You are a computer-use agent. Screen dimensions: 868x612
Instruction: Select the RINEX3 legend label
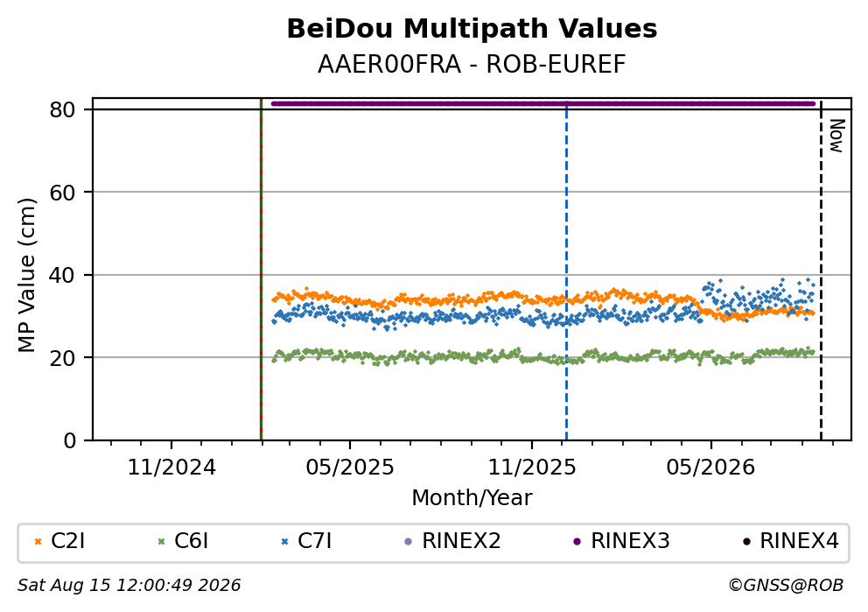coord(631,541)
